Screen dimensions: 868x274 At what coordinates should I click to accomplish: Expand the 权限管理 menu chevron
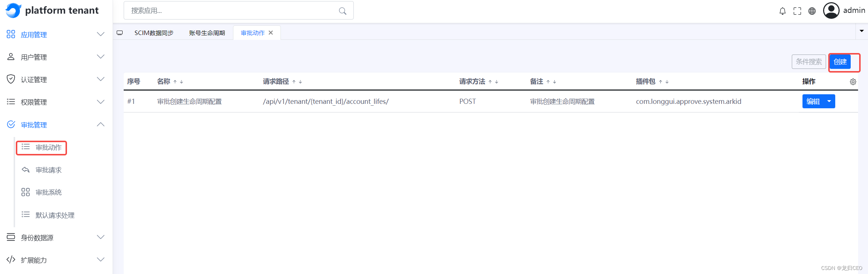pyautogui.click(x=100, y=102)
